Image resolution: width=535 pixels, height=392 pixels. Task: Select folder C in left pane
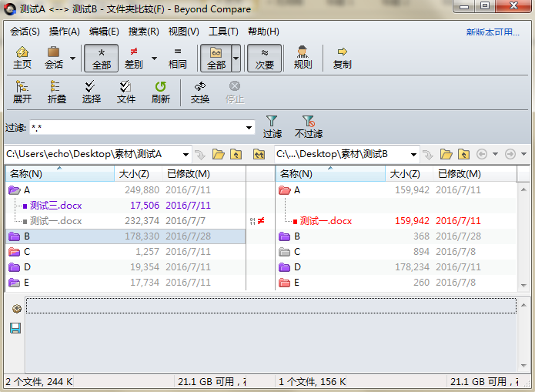pos(125,252)
